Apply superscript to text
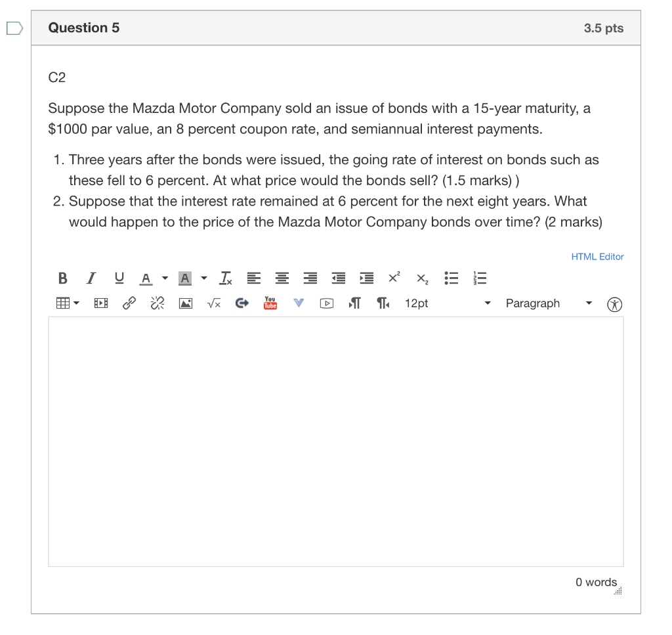 [392, 277]
